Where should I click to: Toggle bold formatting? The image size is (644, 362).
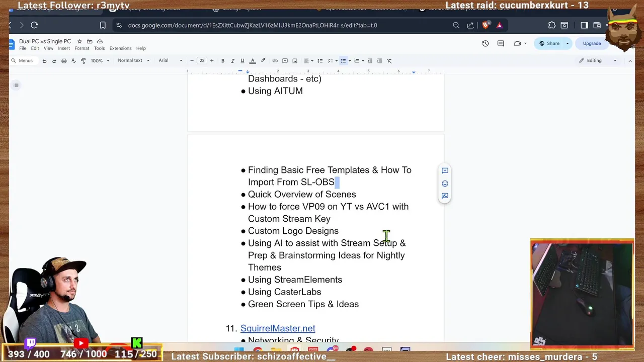[223, 61]
